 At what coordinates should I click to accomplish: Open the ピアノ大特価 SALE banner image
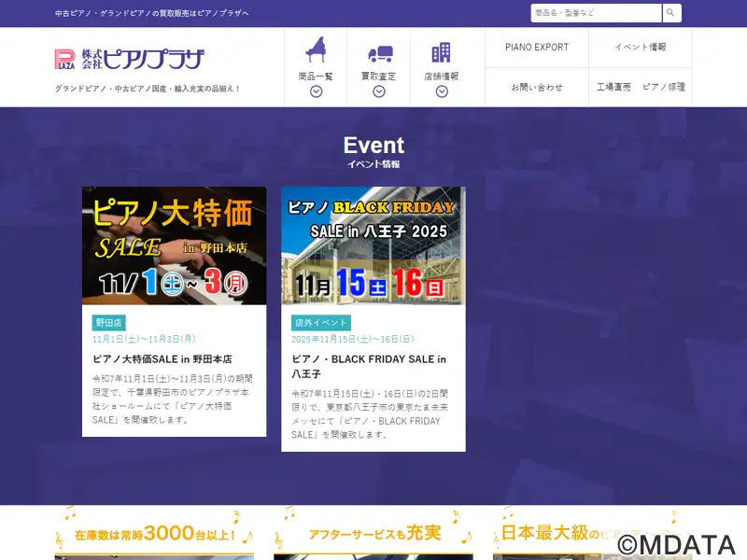175,245
